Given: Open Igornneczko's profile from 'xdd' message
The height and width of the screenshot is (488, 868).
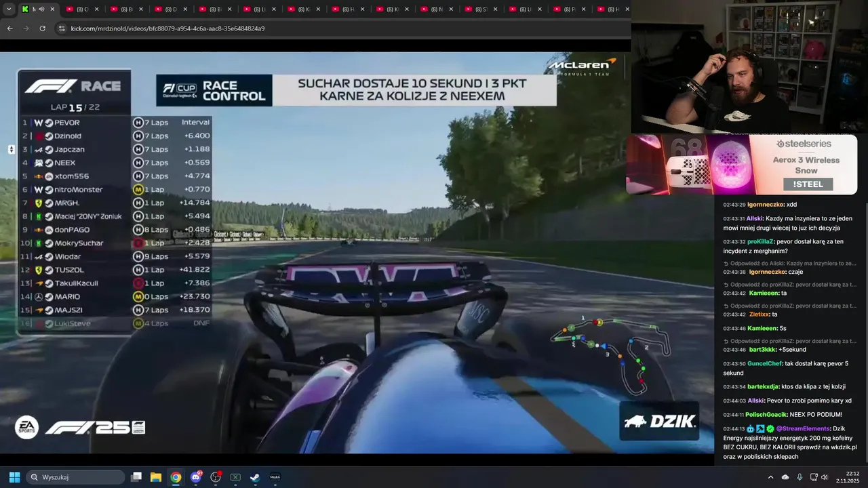Looking at the screenshot, I should point(766,205).
